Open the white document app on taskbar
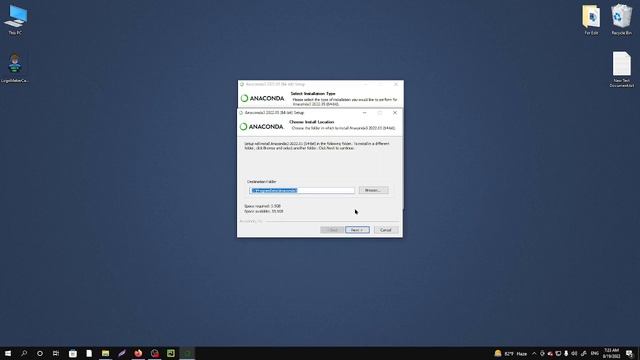640x360 pixels. point(89,353)
